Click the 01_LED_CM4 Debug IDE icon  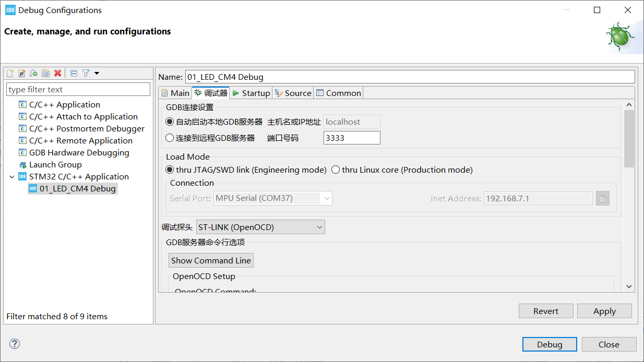coord(33,189)
